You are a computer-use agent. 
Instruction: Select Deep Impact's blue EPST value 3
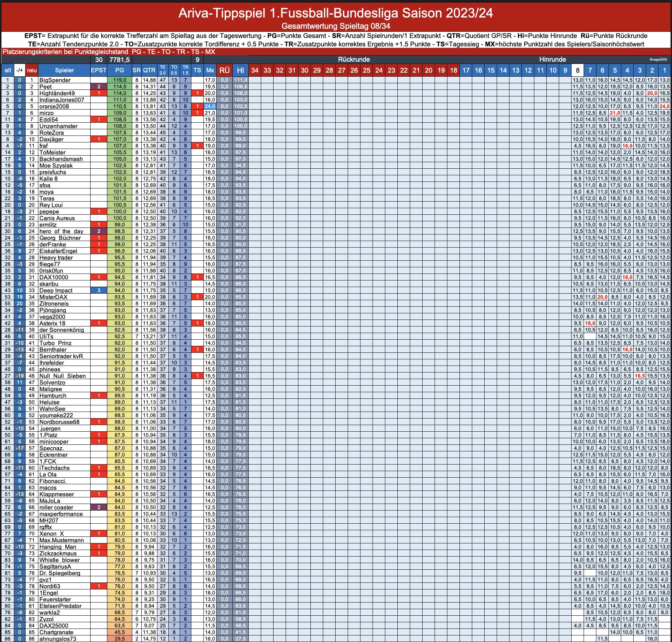point(99,290)
